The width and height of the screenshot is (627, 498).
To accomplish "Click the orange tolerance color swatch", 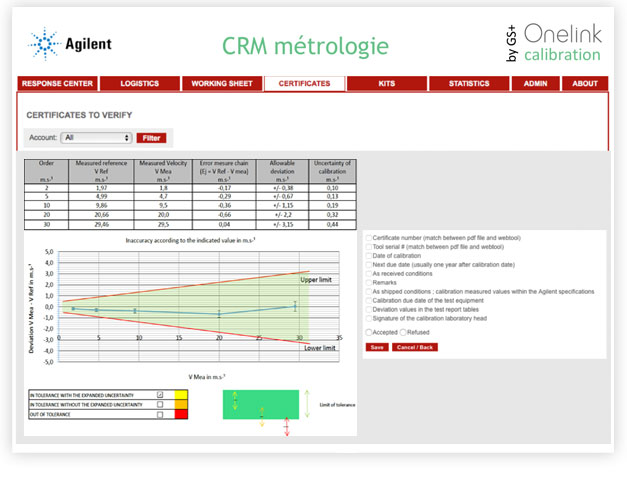I will click(181, 404).
